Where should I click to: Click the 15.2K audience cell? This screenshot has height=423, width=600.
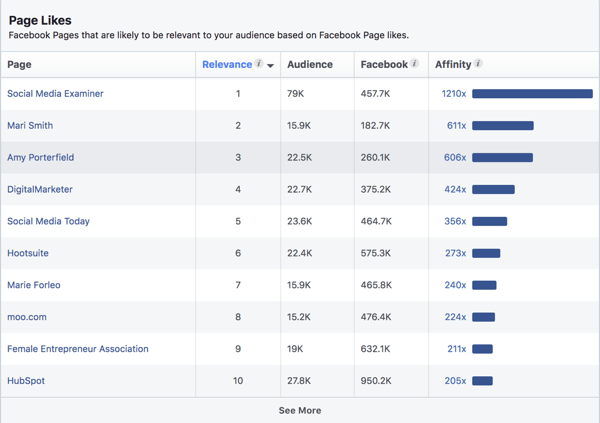click(x=299, y=317)
